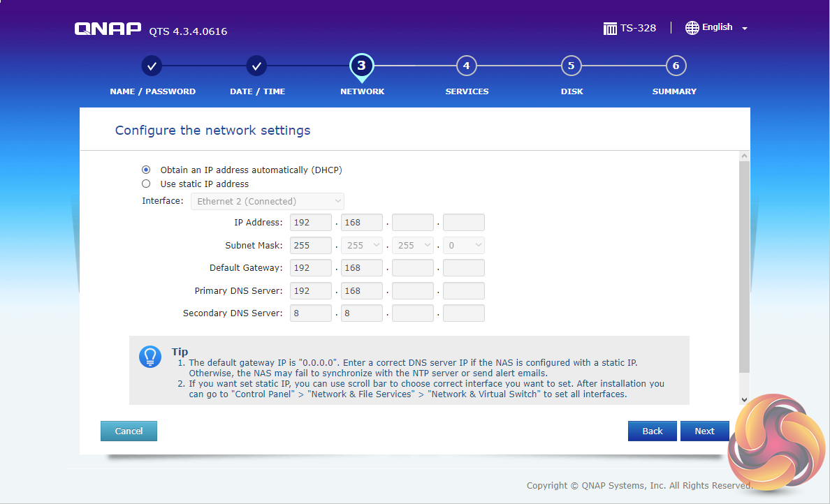Click the step 4 circle
830x504 pixels.
tap(466, 66)
